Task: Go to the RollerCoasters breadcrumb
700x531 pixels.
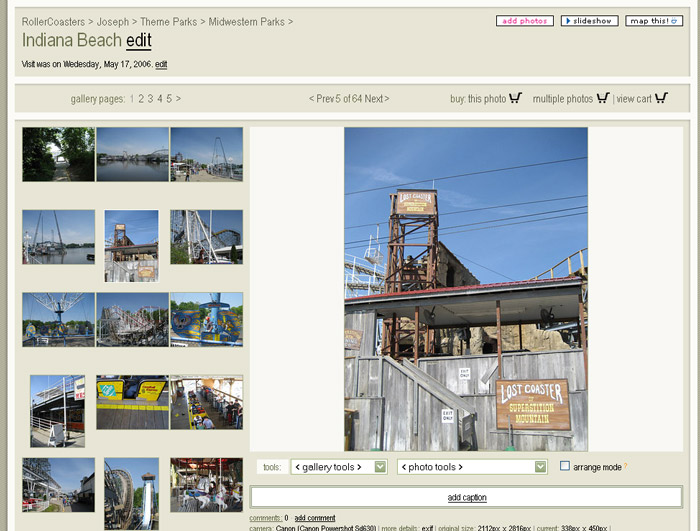Action: pos(53,21)
